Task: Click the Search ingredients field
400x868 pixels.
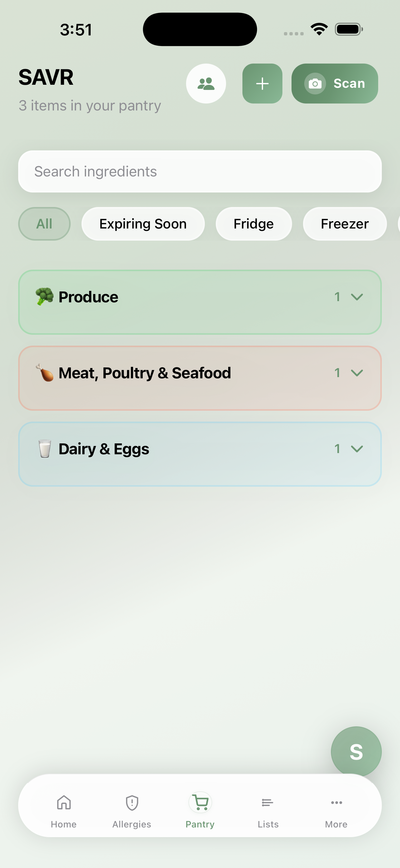Action: [200, 172]
